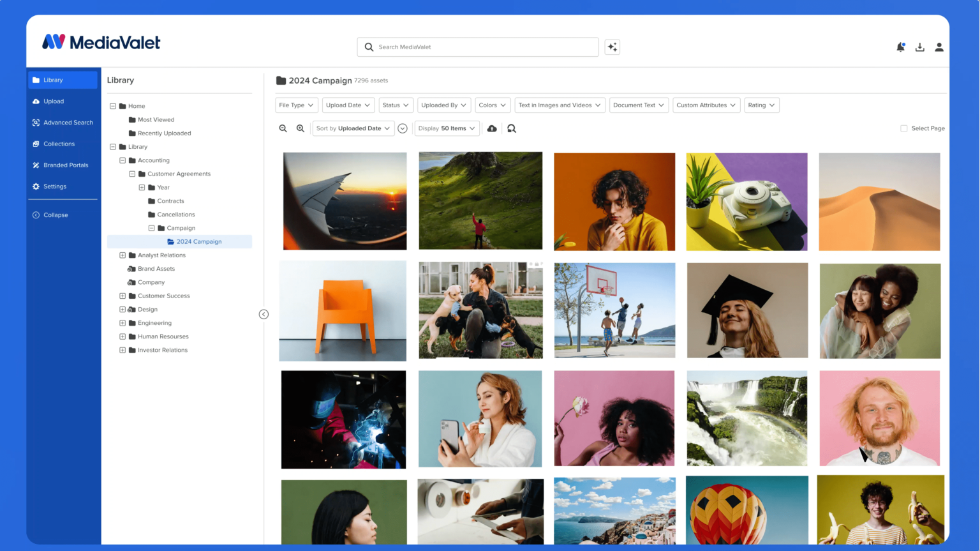Click the AI sparkle search icon
Viewport: 980px width, 551px height.
[612, 47]
